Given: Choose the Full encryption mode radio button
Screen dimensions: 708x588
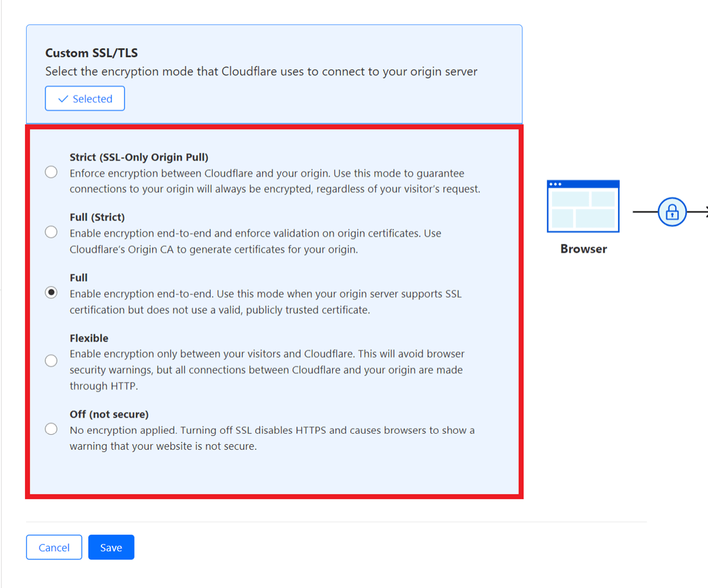Looking at the screenshot, I should click(x=51, y=293).
